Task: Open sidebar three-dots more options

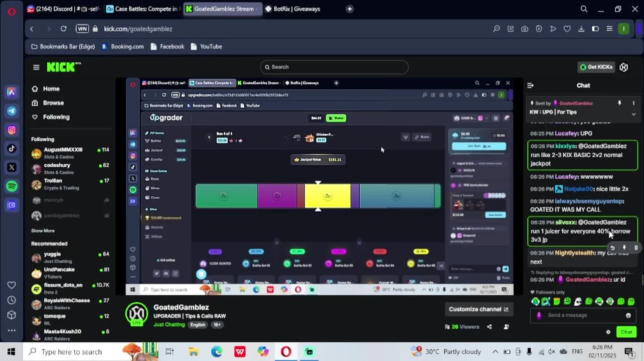Action: point(12,330)
